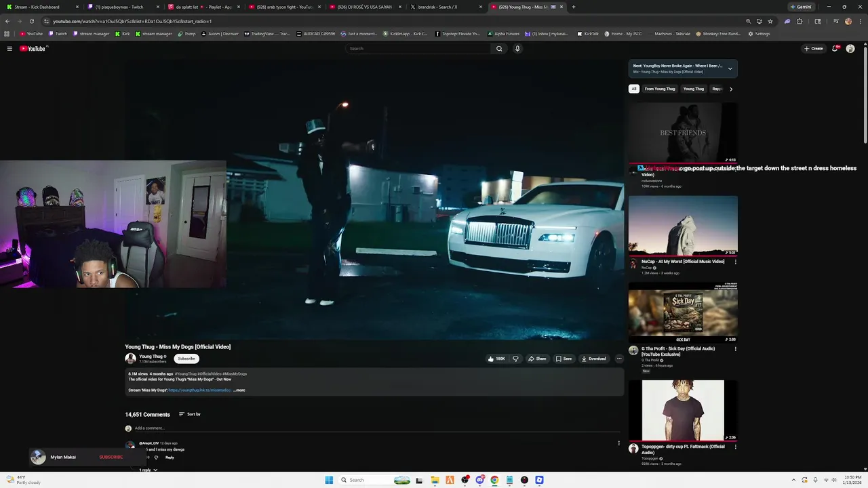Save the video to a playlist
Viewport: 868px width, 488px height.
coord(564,359)
